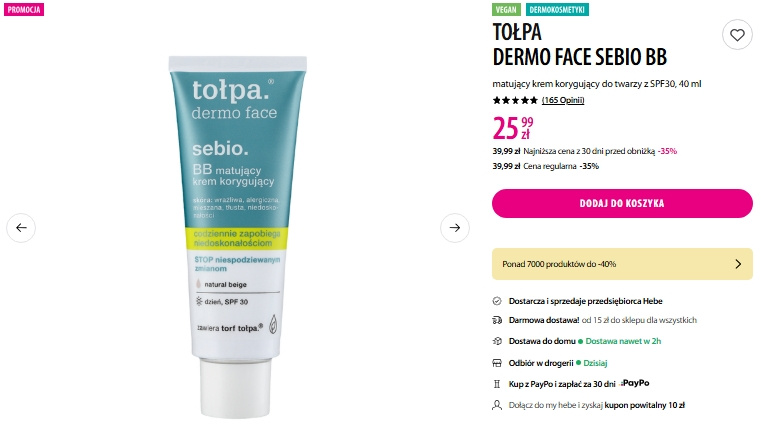Screen dimensions: 761x436
Task: Click the my hebe user profile icon
Action: (497, 405)
